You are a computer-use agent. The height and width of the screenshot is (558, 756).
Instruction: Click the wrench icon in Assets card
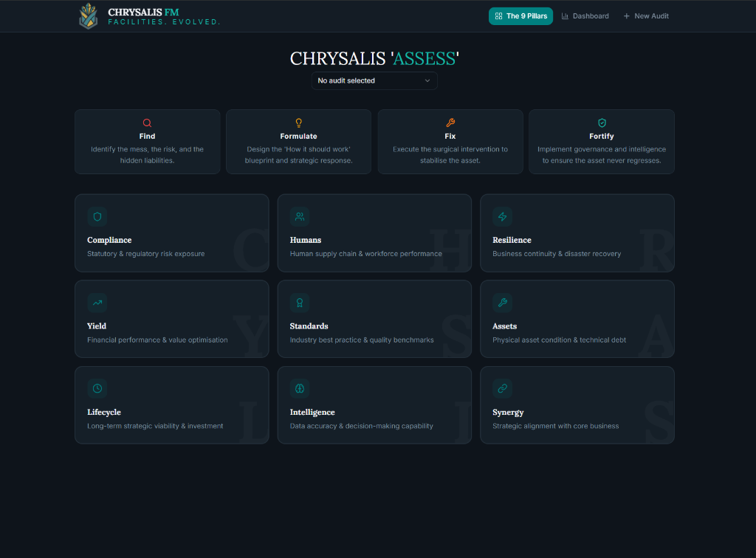(502, 303)
